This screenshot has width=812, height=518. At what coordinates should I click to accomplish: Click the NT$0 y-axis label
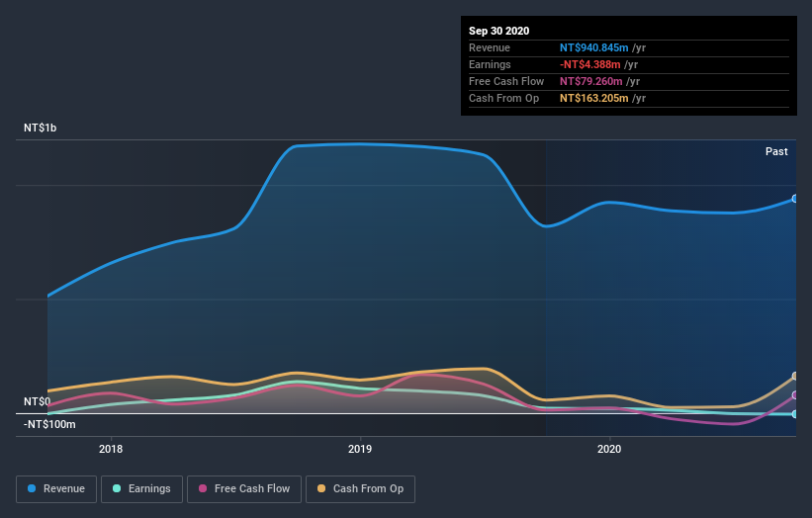click(37, 401)
